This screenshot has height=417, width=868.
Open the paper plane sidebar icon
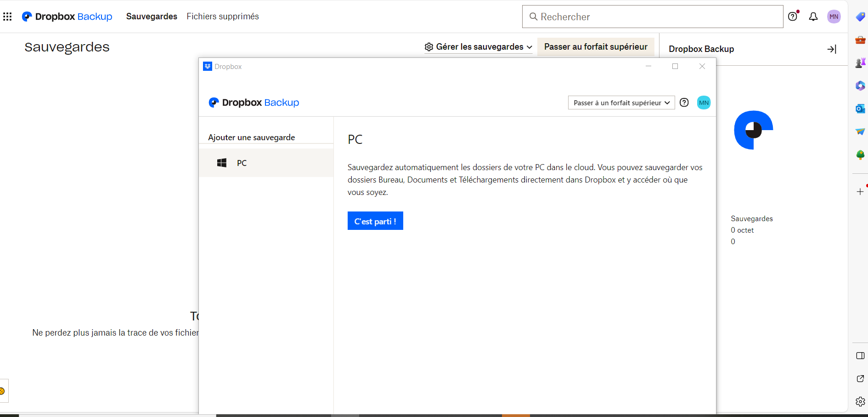click(860, 132)
